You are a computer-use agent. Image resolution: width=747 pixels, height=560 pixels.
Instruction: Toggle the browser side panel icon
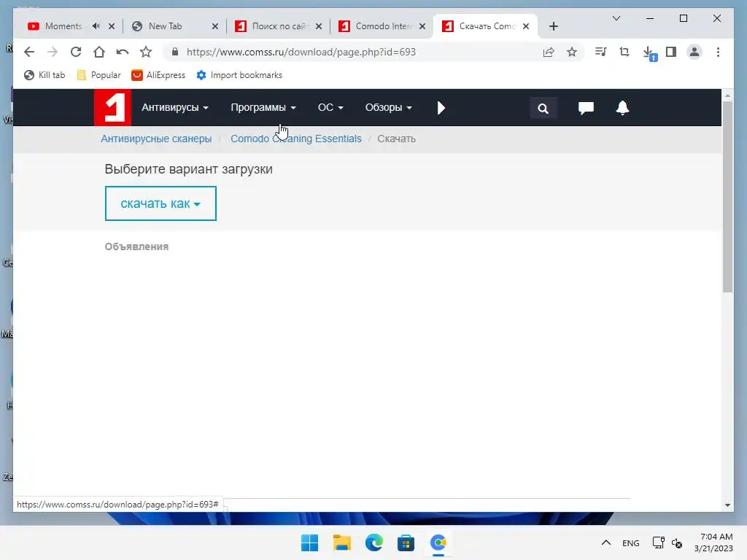point(671,52)
